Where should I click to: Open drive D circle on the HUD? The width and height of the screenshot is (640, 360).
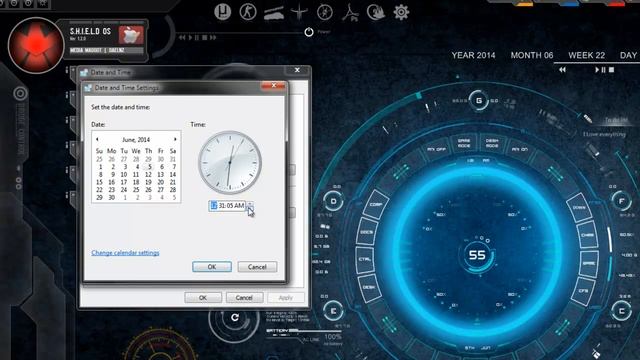click(333, 201)
